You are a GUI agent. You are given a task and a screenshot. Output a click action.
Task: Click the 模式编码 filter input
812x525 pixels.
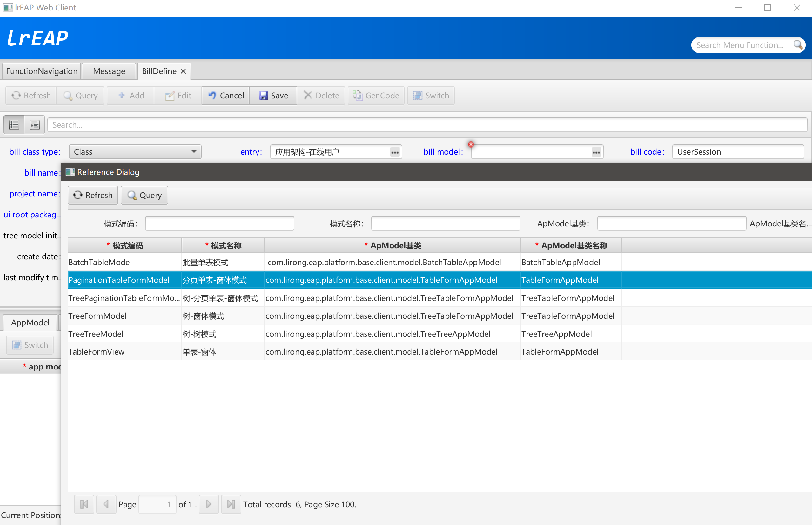[x=220, y=223]
